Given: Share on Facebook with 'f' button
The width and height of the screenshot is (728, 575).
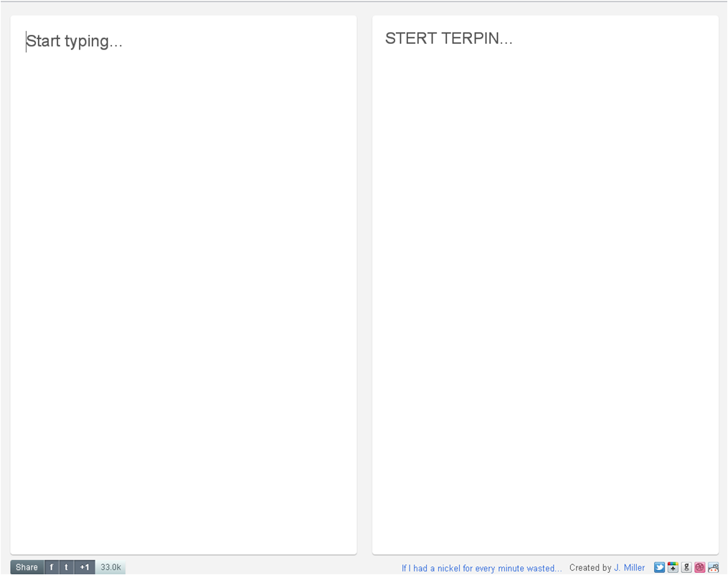Looking at the screenshot, I should [x=51, y=567].
